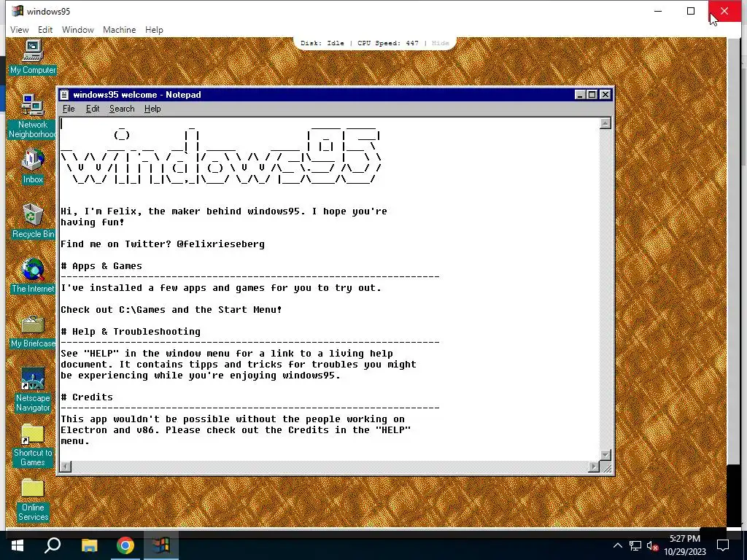Click CPU Speed status text
Image resolution: width=747 pixels, height=560 pixels.
point(388,43)
